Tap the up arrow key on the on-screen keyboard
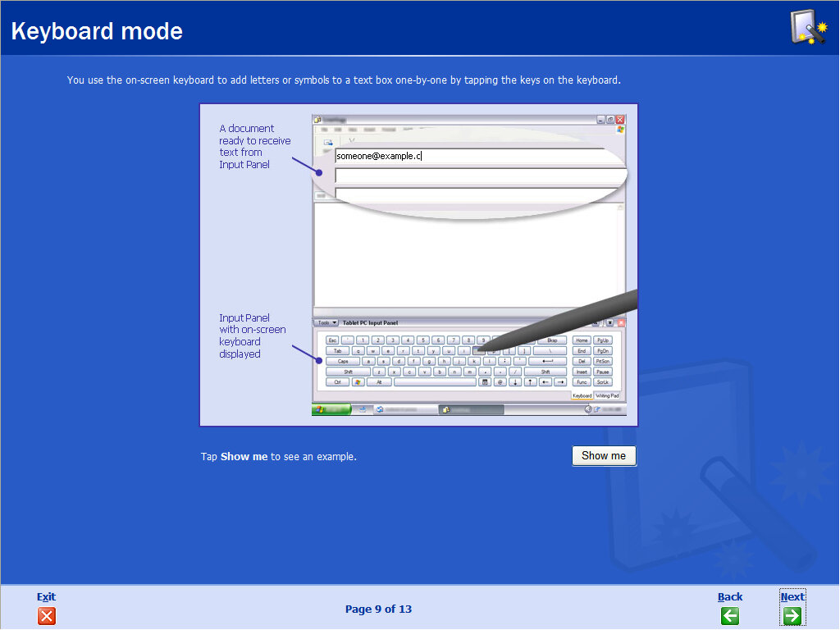The width and height of the screenshot is (840, 630). [x=528, y=382]
